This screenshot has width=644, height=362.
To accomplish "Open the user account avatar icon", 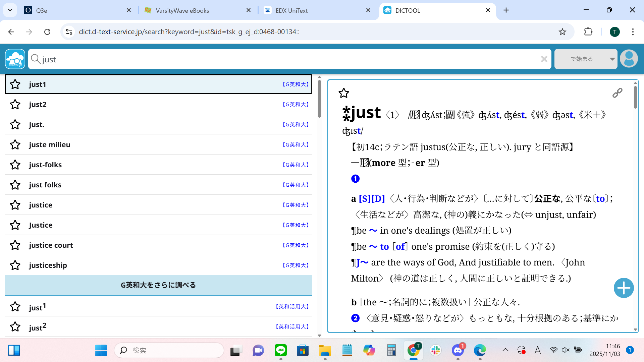I will (629, 59).
